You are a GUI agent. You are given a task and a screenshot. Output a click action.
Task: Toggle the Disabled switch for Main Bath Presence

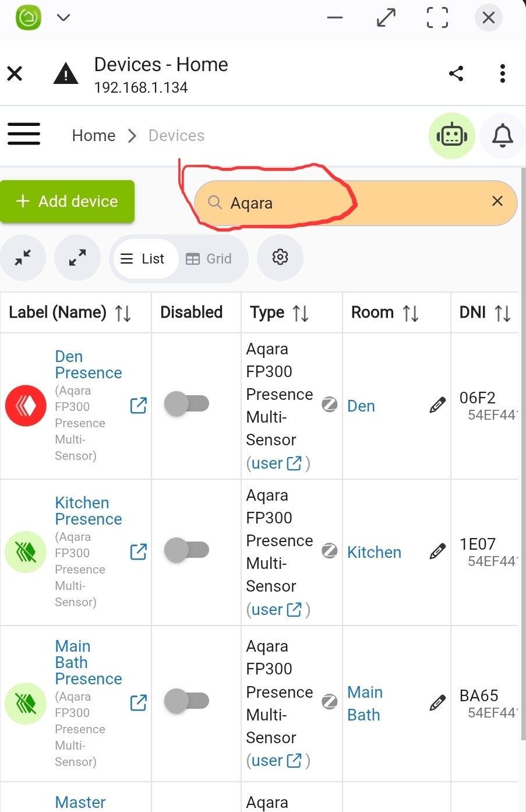(187, 701)
